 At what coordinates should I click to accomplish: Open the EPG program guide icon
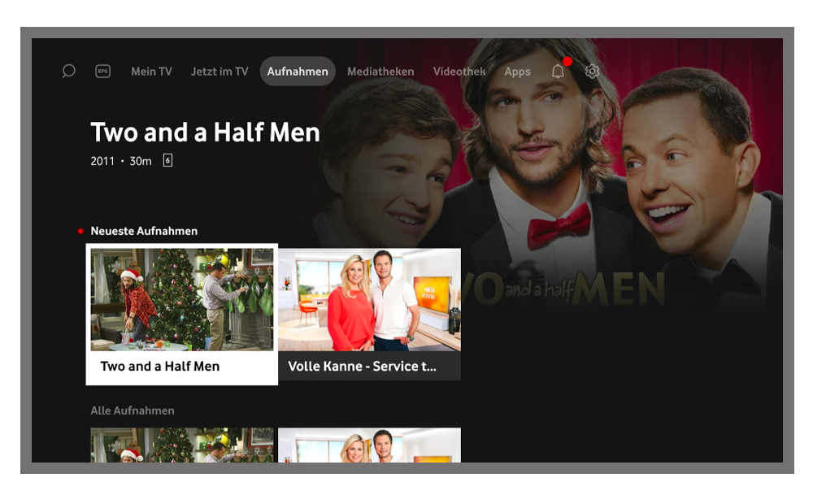102,72
